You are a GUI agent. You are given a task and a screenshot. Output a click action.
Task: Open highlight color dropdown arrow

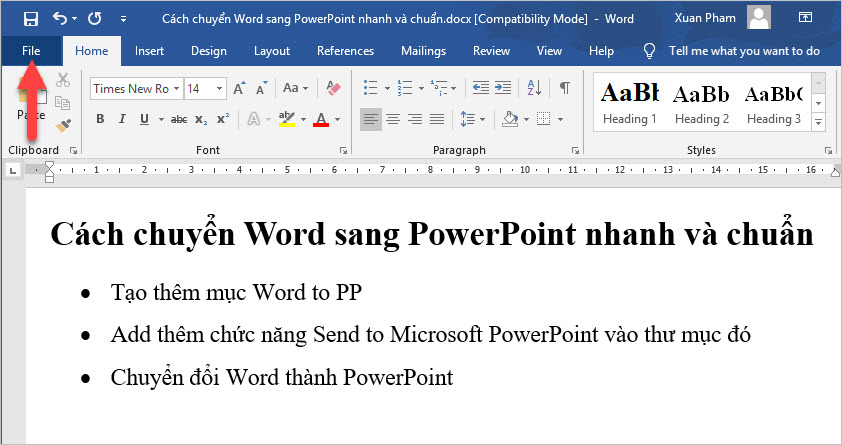coord(303,119)
